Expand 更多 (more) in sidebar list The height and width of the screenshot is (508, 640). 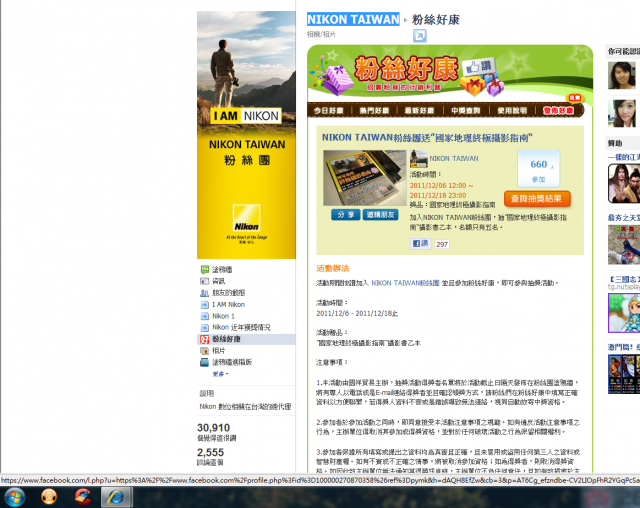coord(220,374)
